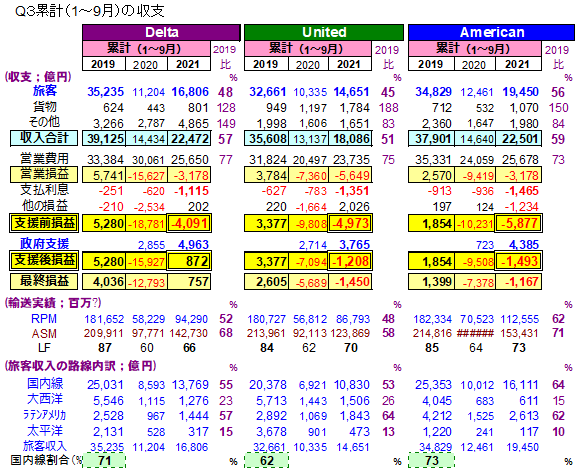Click the pink 累計 header under Delta
Screen dimensions: 583x476
pos(146,49)
